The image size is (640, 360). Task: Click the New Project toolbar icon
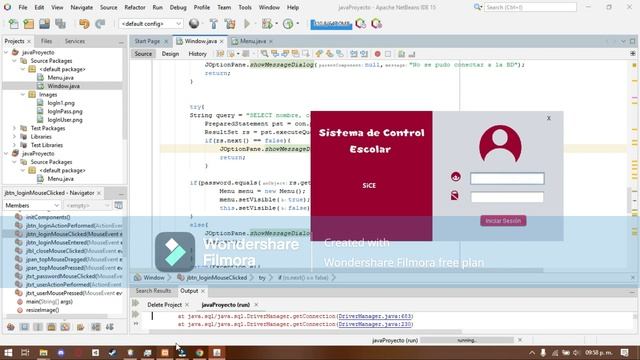click(29, 24)
